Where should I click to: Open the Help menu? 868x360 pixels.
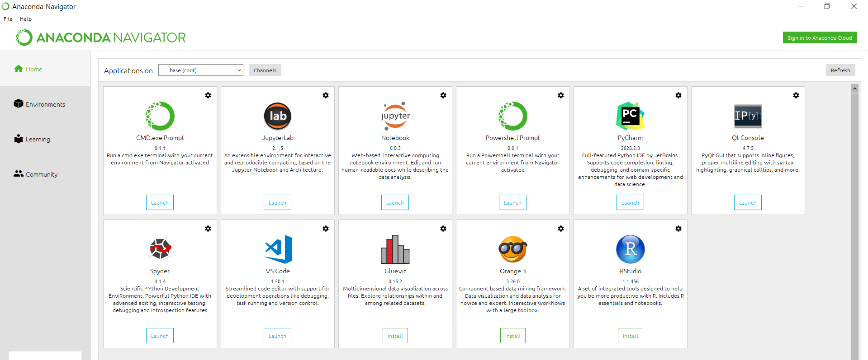(x=26, y=19)
